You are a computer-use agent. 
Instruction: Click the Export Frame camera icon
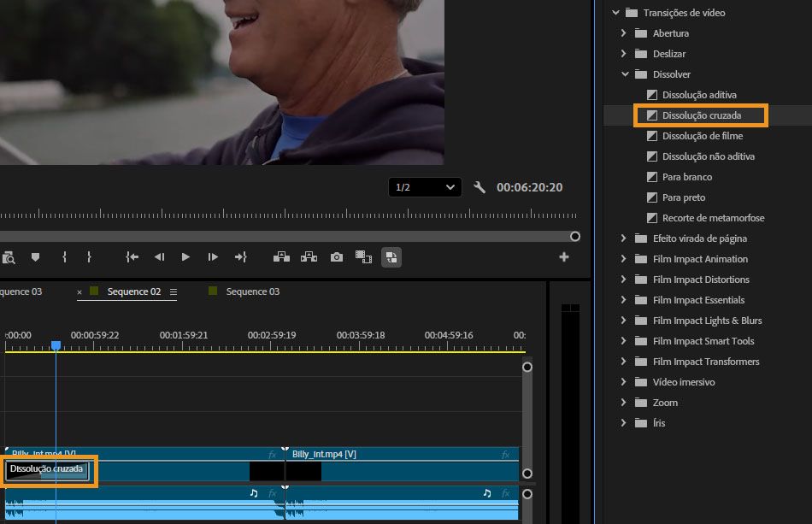point(338,257)
